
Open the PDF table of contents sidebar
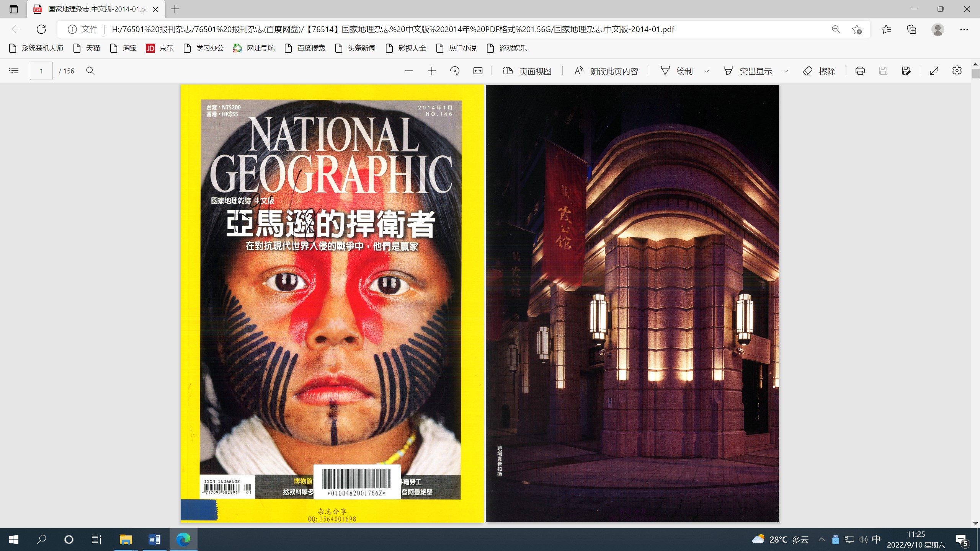coord(14,71)
